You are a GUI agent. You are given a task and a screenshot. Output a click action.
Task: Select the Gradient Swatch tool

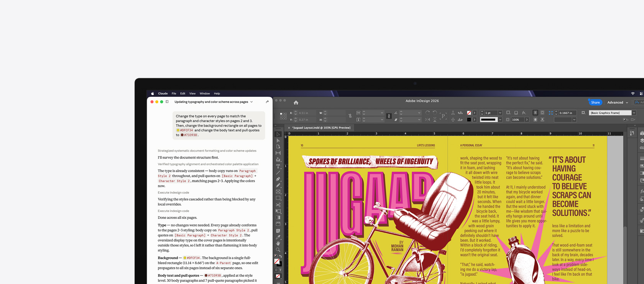[278, 218]
